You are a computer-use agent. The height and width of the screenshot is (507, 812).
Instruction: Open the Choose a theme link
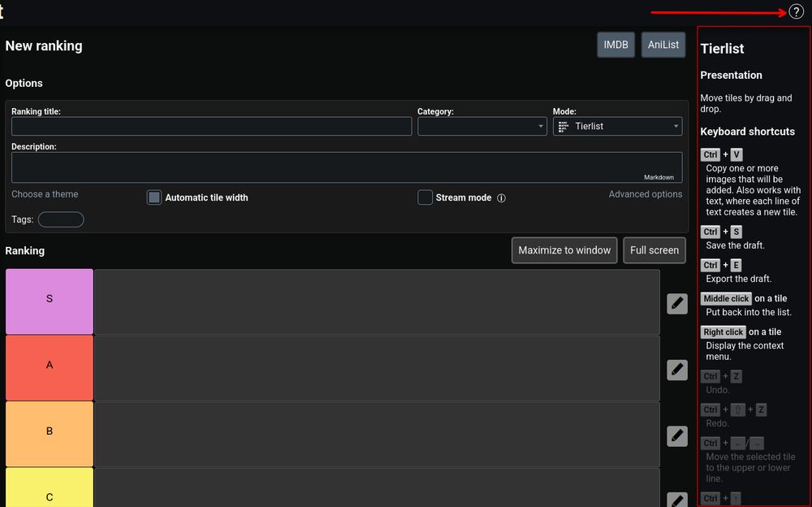45,194
